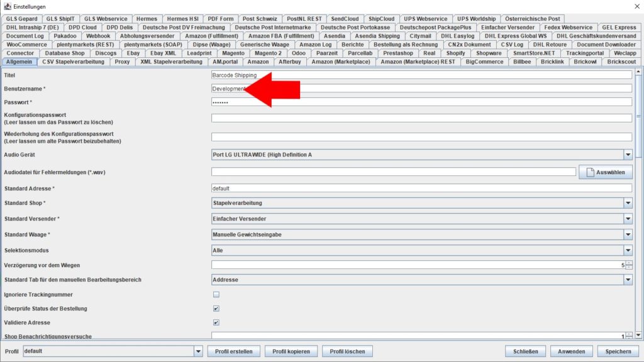Click the Profil erstellen button
644x362 pixels.
234,351
